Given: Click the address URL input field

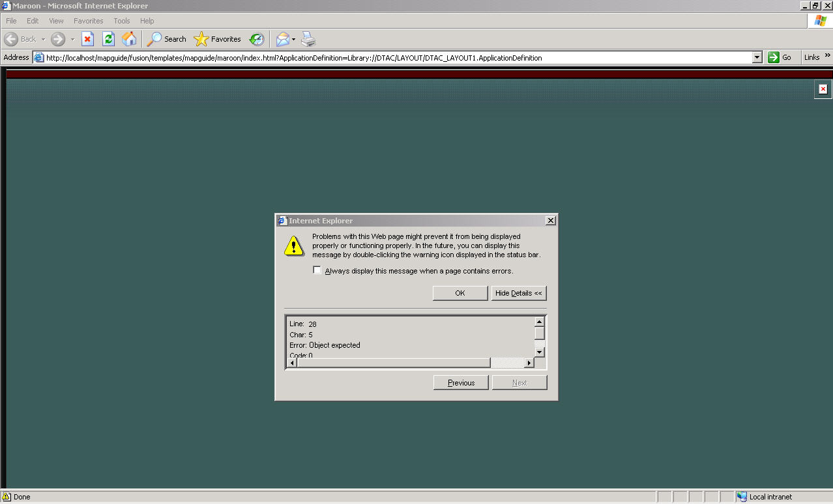Looking at the screenshot, I should coord(391,57).
